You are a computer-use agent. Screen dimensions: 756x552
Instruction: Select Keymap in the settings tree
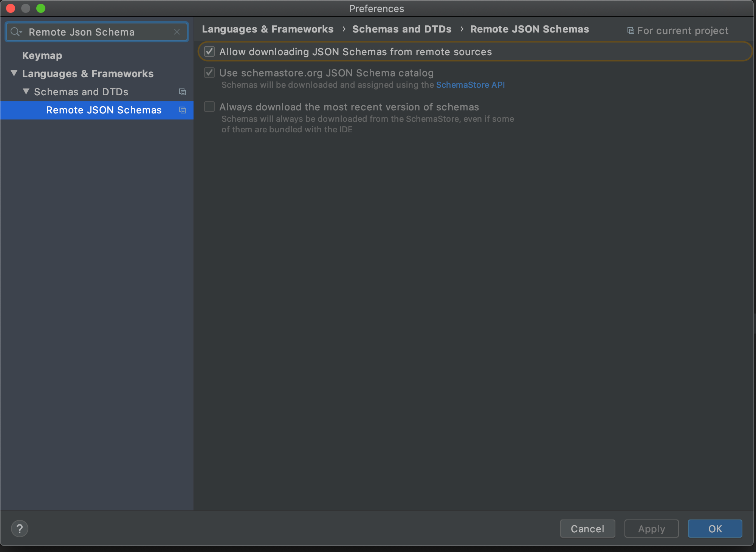point(42,56)
